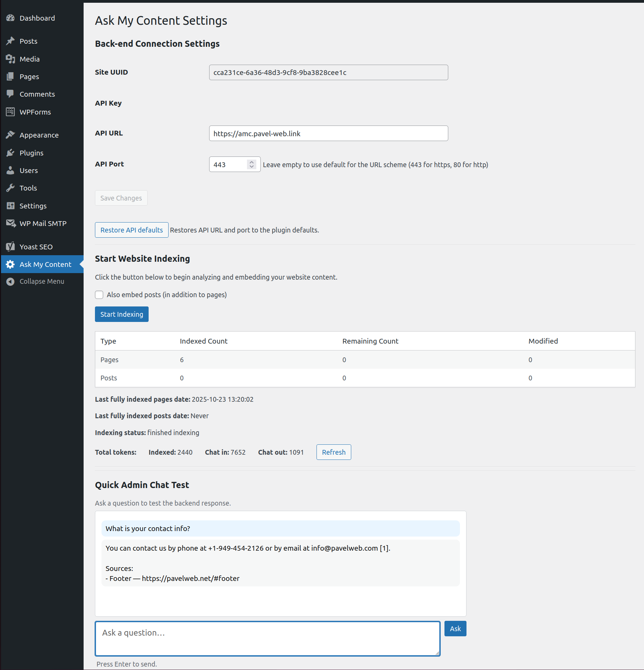Open WPForms from its sidebar icon
The width and height of the screenshot is (644, 670).
pyautogui.click(x=10, y=112)
